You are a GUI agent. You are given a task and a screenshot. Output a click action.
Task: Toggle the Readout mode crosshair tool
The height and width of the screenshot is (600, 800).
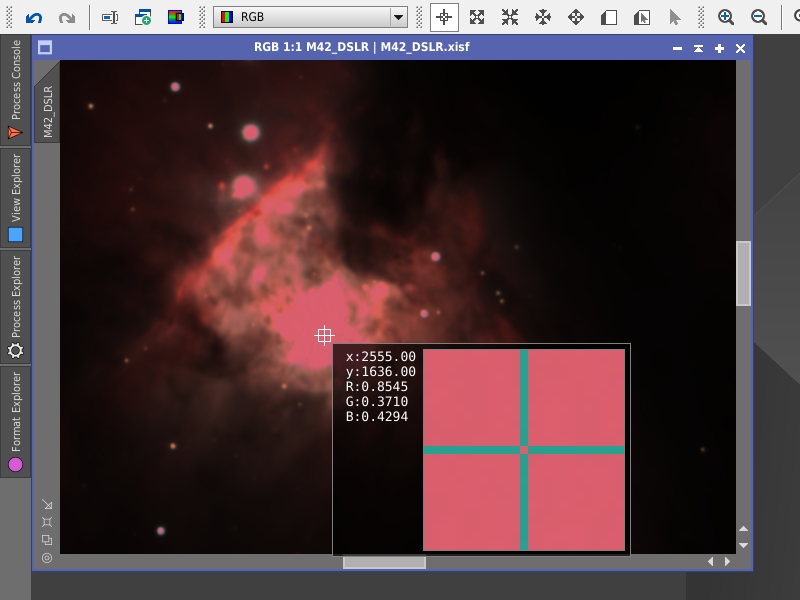(x=444, y=17)
